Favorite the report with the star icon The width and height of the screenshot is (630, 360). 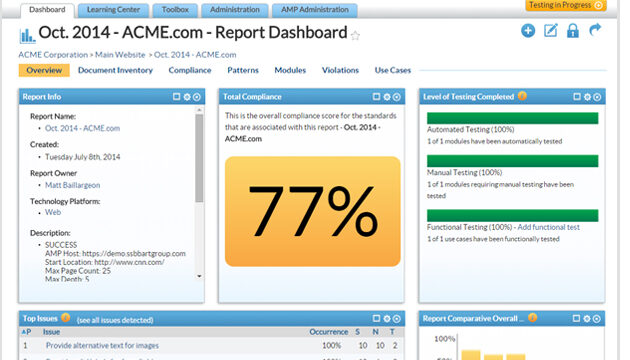tap(355, 36)
